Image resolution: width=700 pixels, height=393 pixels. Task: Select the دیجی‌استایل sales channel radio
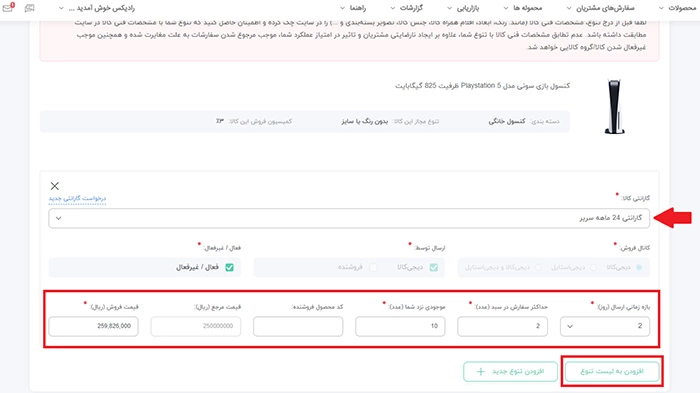tap(593, 267)
